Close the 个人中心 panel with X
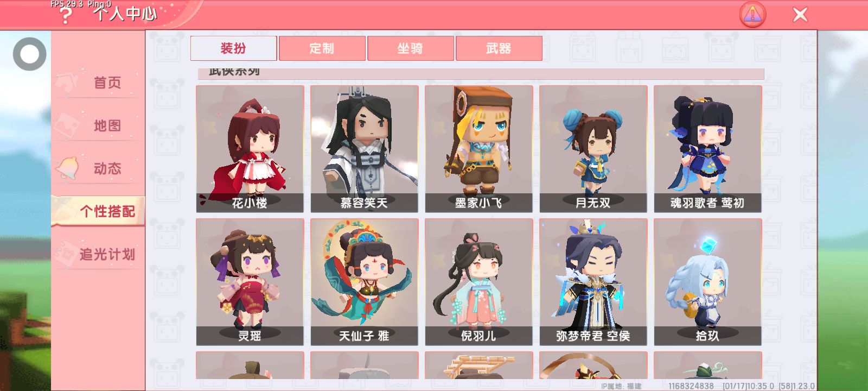 tap(800, 15)
